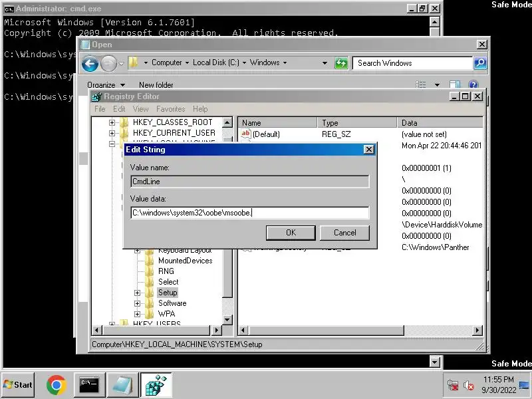
Task: Switch to Notepad taskbar button
Action: click(x=122, y=385)
